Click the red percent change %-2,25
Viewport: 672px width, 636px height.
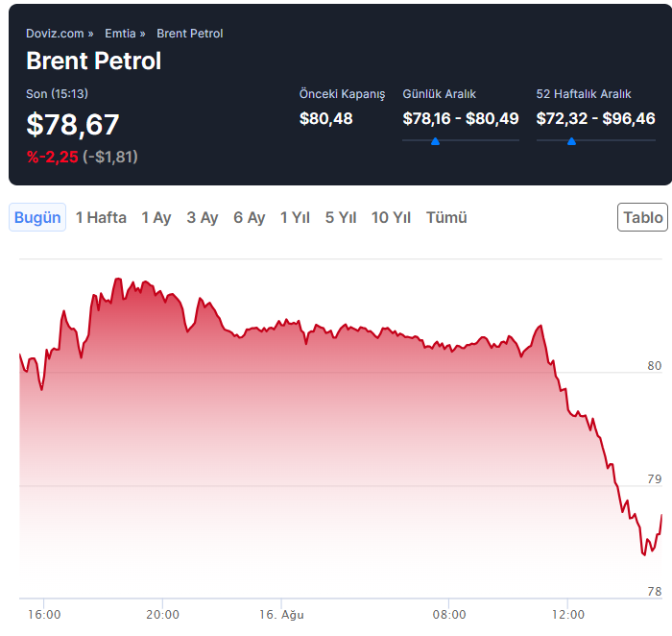pos(52,157)
